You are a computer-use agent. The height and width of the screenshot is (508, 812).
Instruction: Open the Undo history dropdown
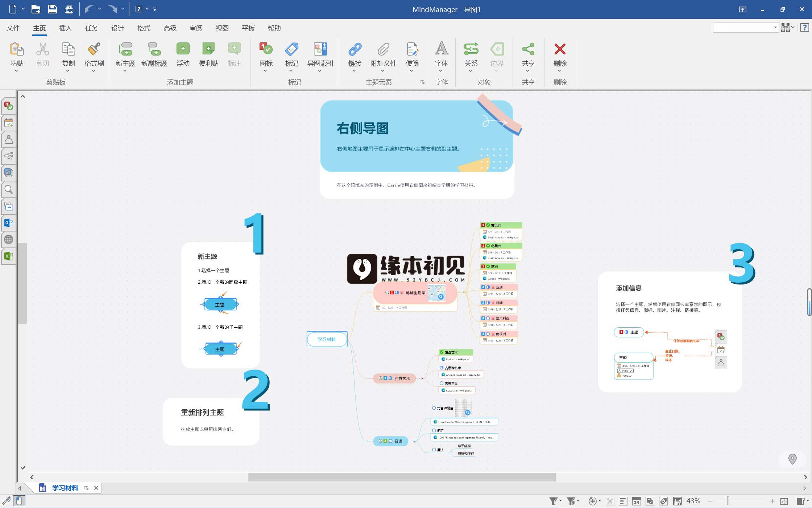pos(100,9)
